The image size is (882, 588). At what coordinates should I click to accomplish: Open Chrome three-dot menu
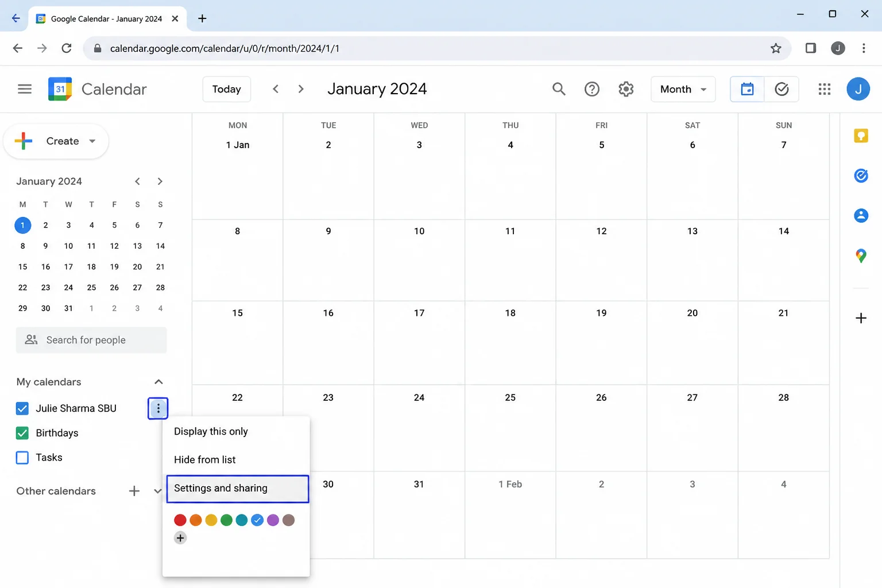864,48
